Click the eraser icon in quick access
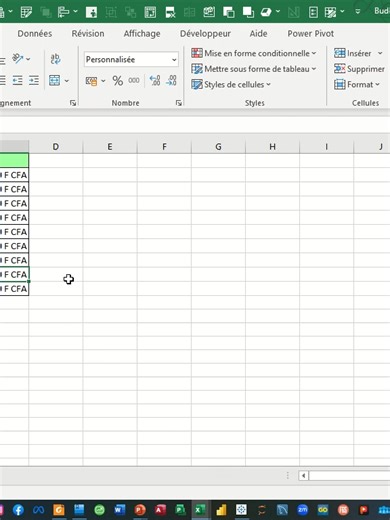 pos(266,12)
